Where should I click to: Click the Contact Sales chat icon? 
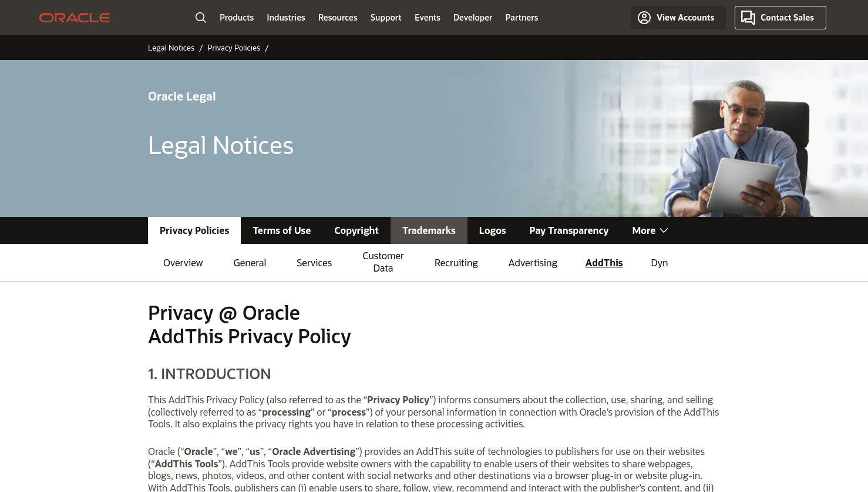point(748,18)
